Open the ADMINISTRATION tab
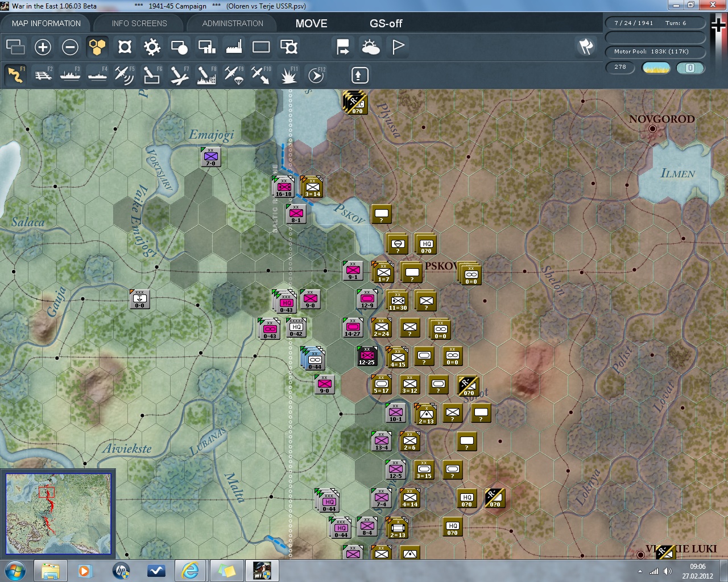 coord(233,23)
